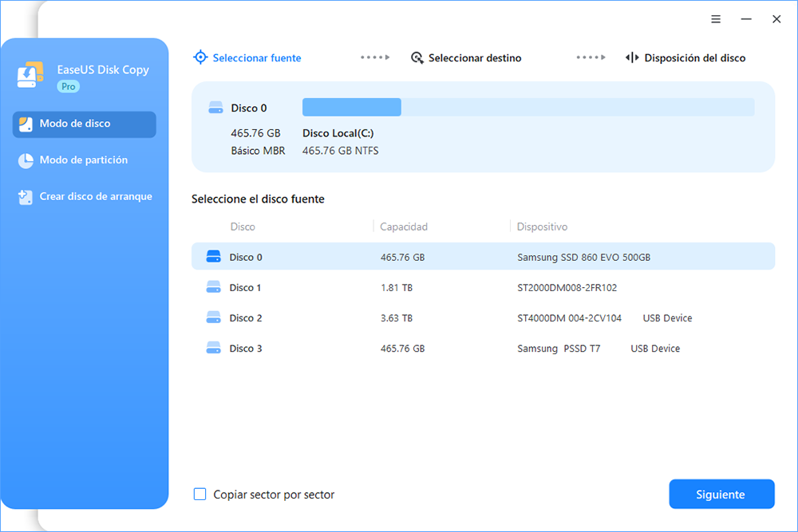Screen dimensions: 798x532
Task: Click the Disco column header
Action: coord(243,227)
